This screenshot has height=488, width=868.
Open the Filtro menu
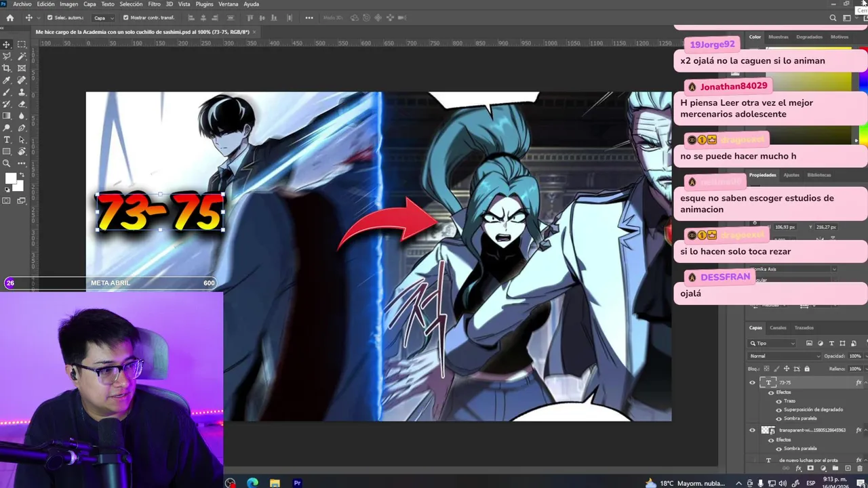coord(155,4)
